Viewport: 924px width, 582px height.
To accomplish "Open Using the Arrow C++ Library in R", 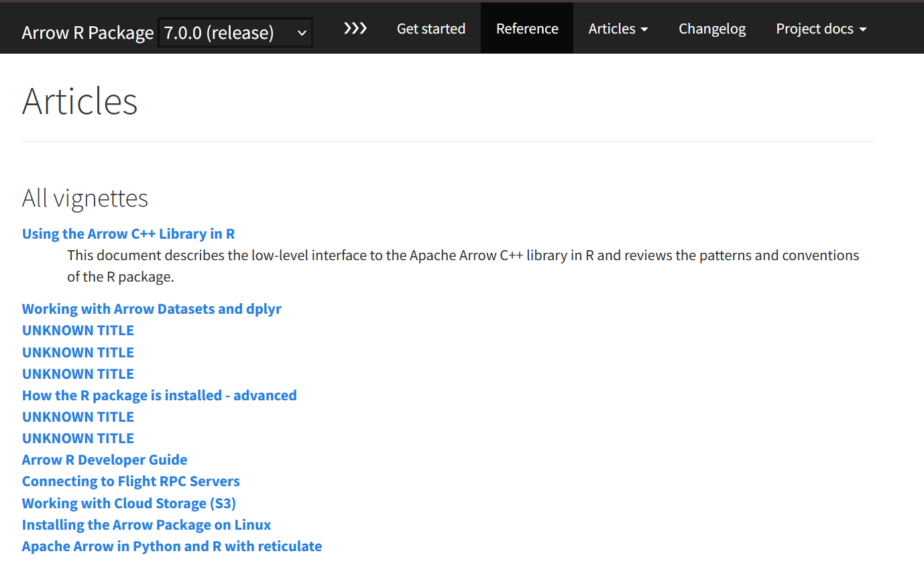I will pos(129,234).
